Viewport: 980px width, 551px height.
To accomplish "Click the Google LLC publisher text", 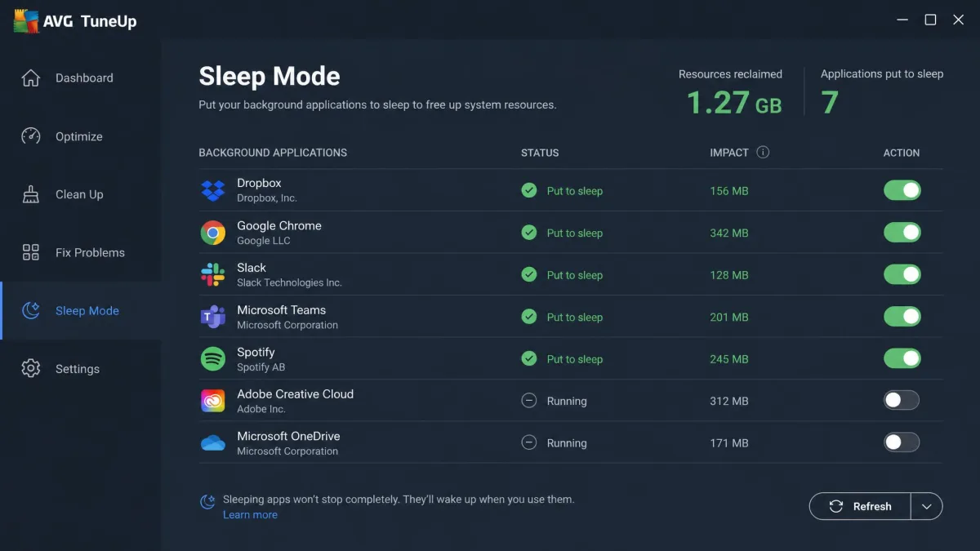I will click(x=264, y=241).
